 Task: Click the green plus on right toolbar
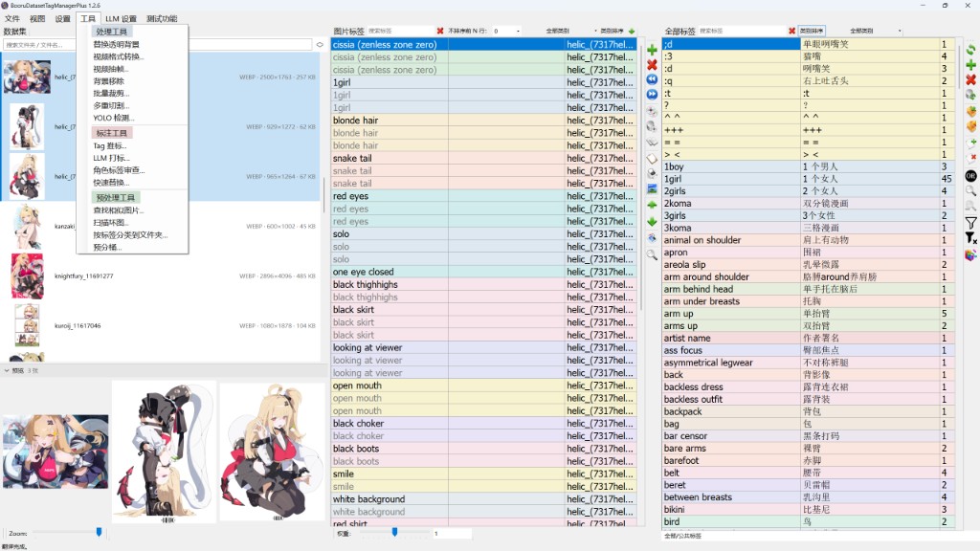tap(970, 65)
